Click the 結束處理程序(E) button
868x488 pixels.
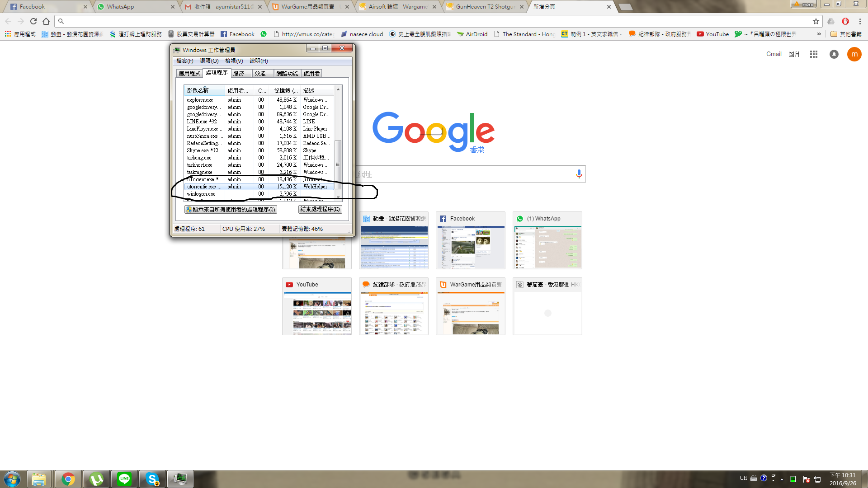pos(320,209)
